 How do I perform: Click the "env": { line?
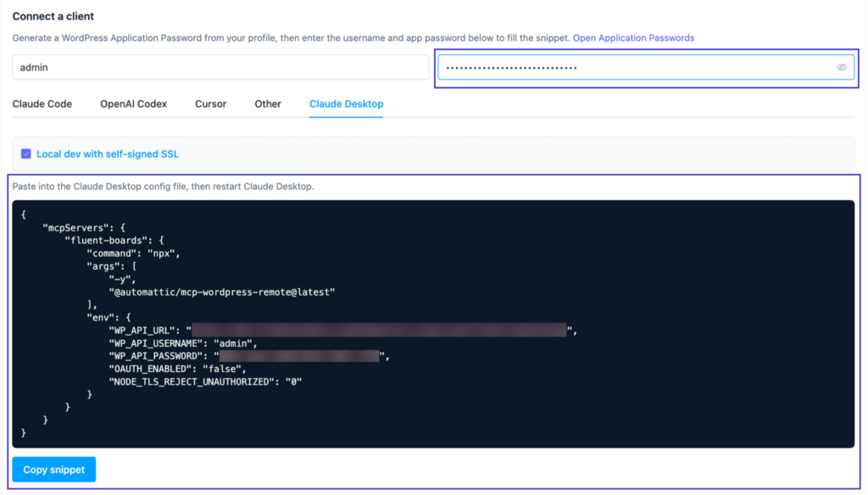click(108, 318)
